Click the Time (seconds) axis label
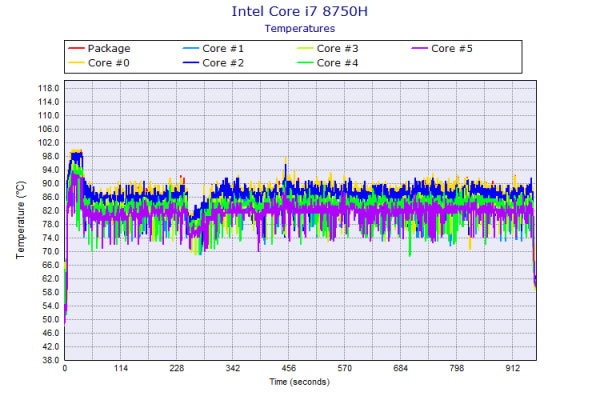 299,382
